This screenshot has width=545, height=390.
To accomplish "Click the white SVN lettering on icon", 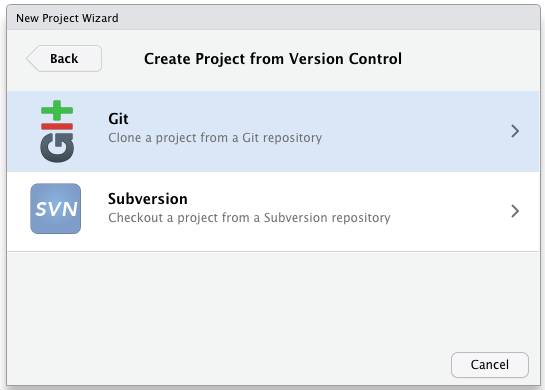I will coord(56,209).
